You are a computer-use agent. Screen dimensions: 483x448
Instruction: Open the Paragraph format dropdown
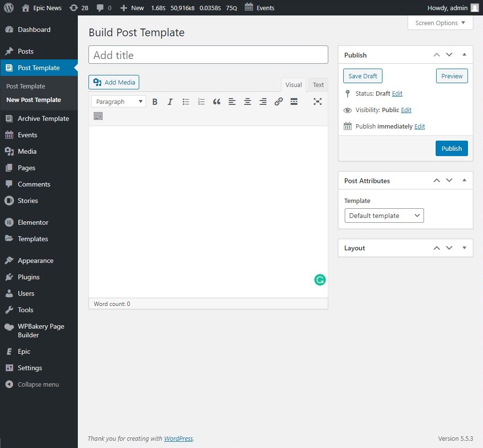[x=119, y=101]
